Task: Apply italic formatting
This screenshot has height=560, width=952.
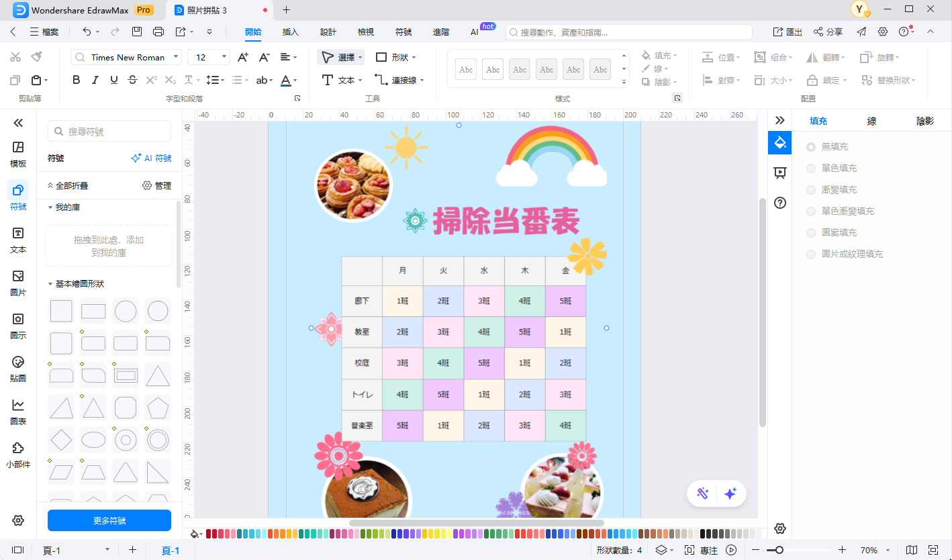Action: [x=95, y=79]
